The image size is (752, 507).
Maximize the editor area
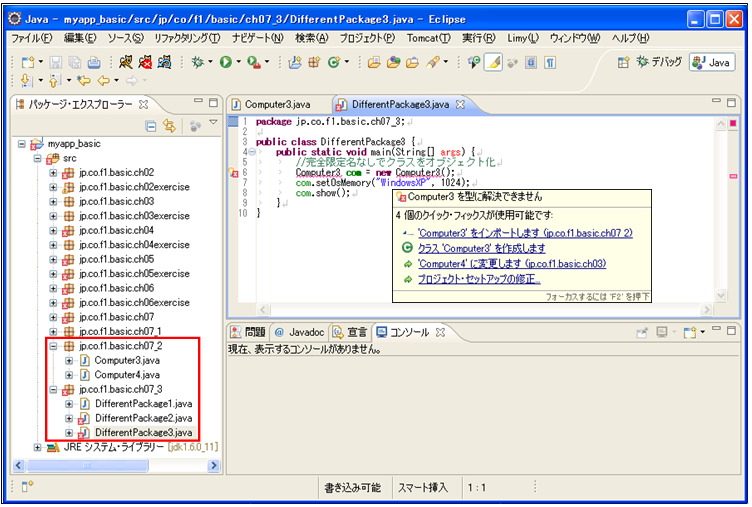point(733,103)
